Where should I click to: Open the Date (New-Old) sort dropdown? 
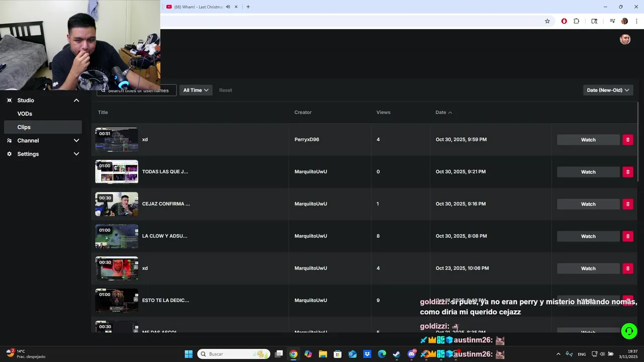tap(608, 90)
